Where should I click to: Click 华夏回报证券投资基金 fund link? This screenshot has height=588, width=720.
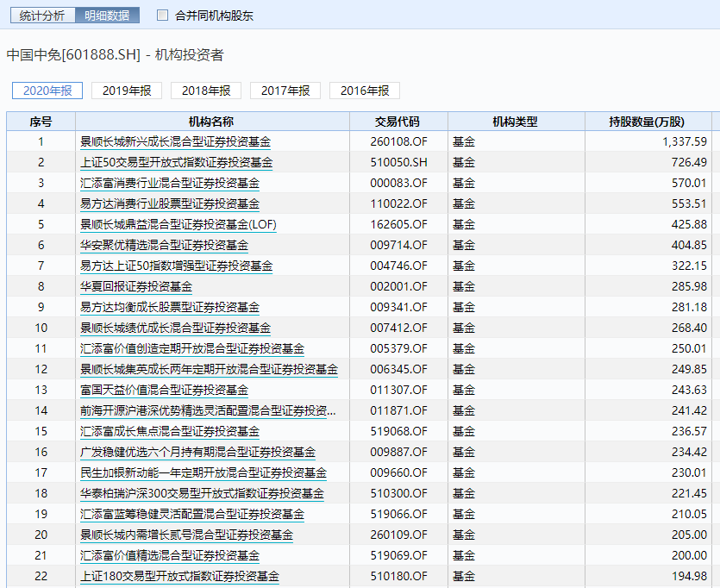136,286
